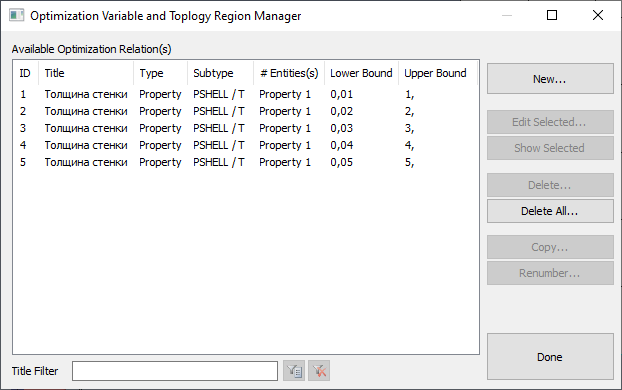Click upper bound value 4,
The width and height of the screenshot is (622, 390).
tap(409, 146)
